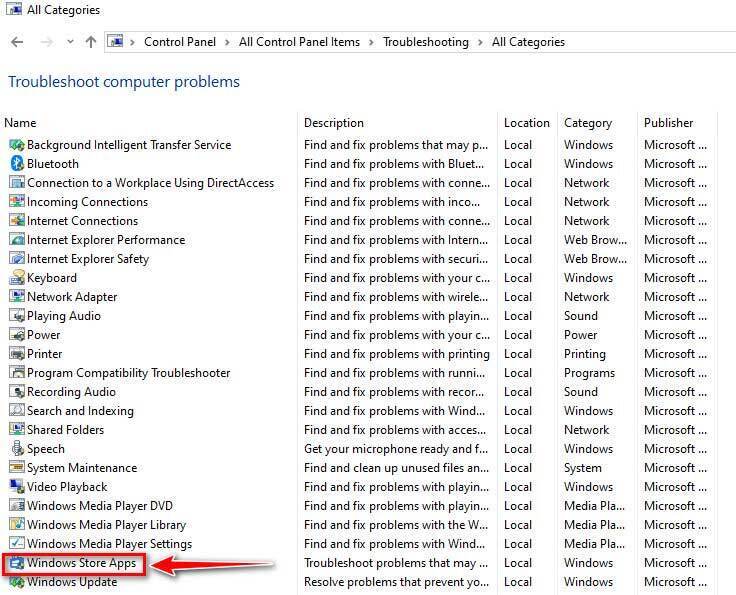
Task: Sort by the Name column header
Action: tap(20, 123)
